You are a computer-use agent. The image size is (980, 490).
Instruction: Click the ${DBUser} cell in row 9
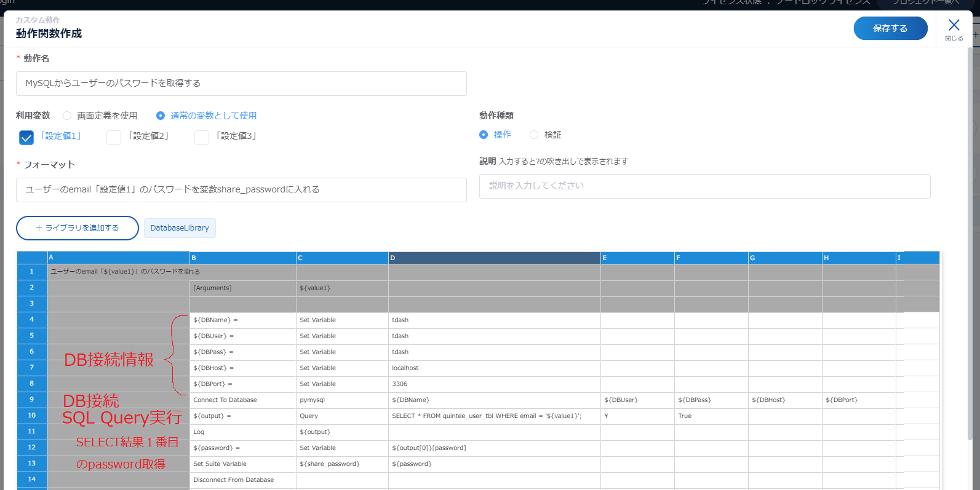638,400
